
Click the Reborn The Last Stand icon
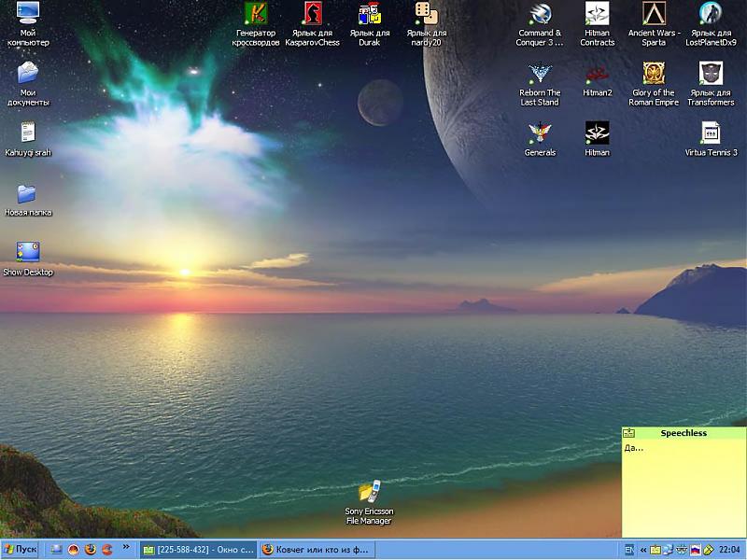click(540, 74)
